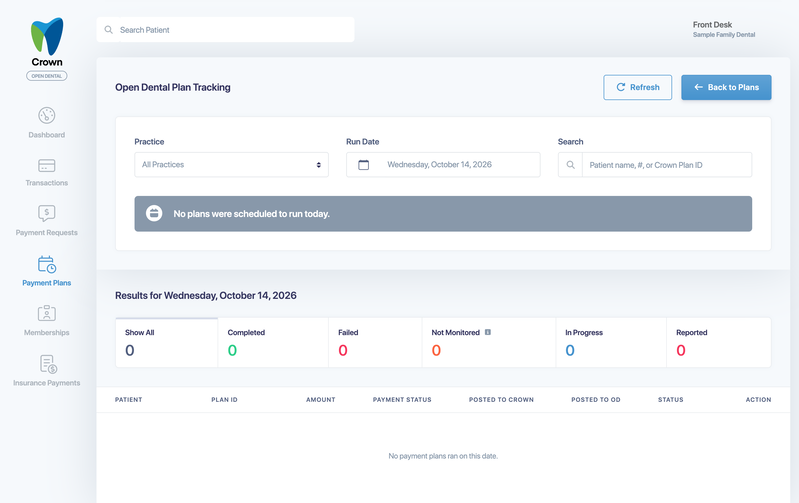The image size is (799, 503).
Task: Select the Failed results tab
Action: coord(375,342)
